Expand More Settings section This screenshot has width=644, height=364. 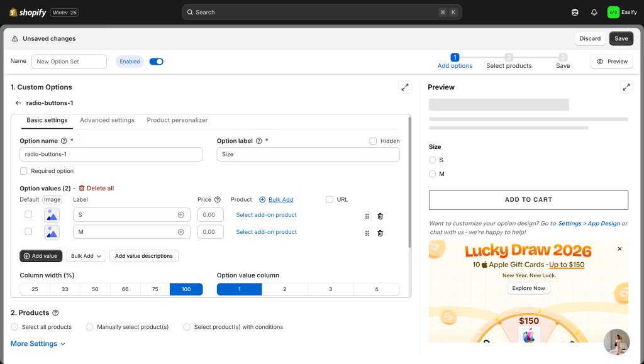tap(38, 344)
